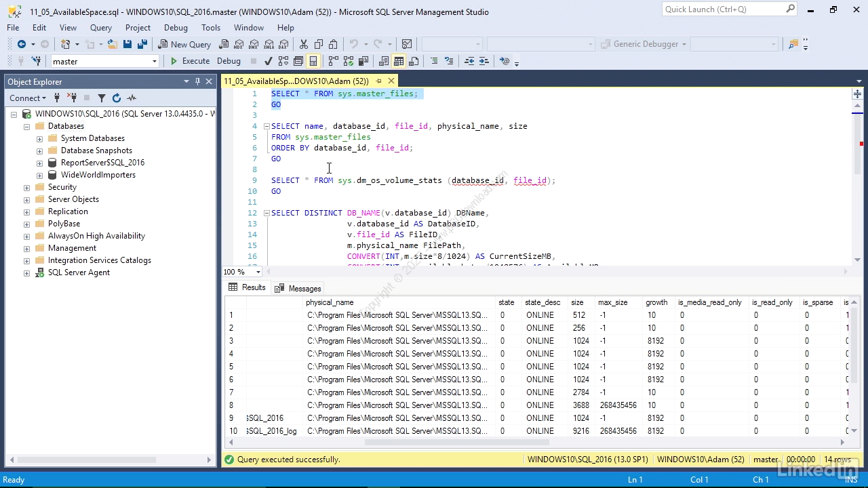Screen dimensions: 868x488
Task: Pin the Object Explorer panel (auto hide)
Action: (197, 81)
